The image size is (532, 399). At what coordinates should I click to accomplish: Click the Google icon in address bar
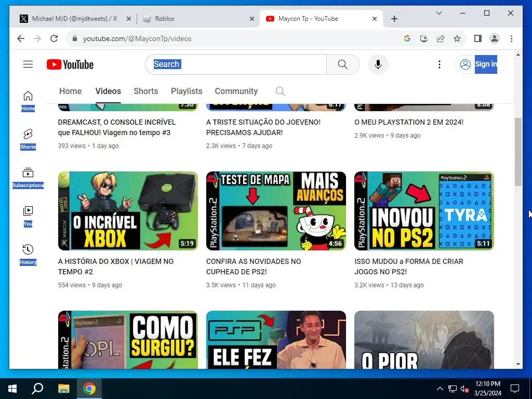(x=407, y=38)
